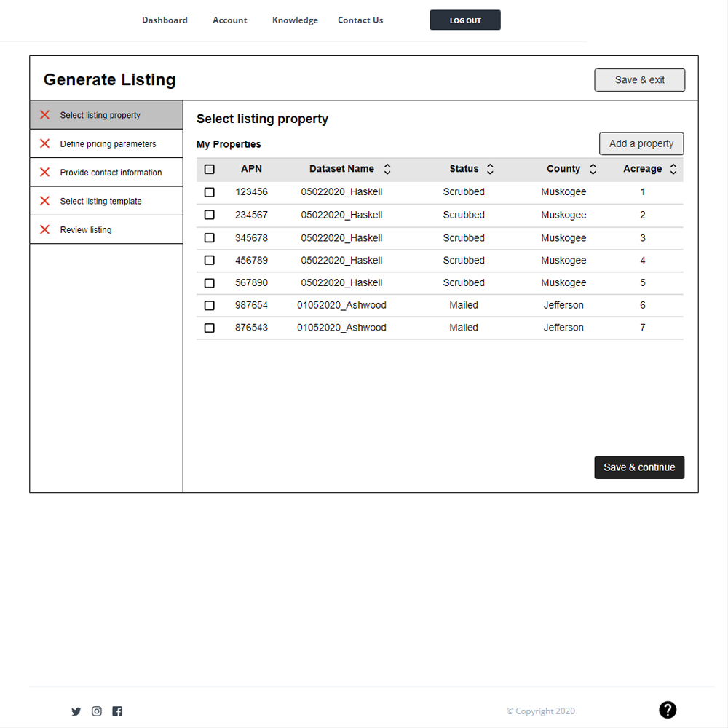Check the box for APN 123456

pyautogui.click(x=210, y=192)
